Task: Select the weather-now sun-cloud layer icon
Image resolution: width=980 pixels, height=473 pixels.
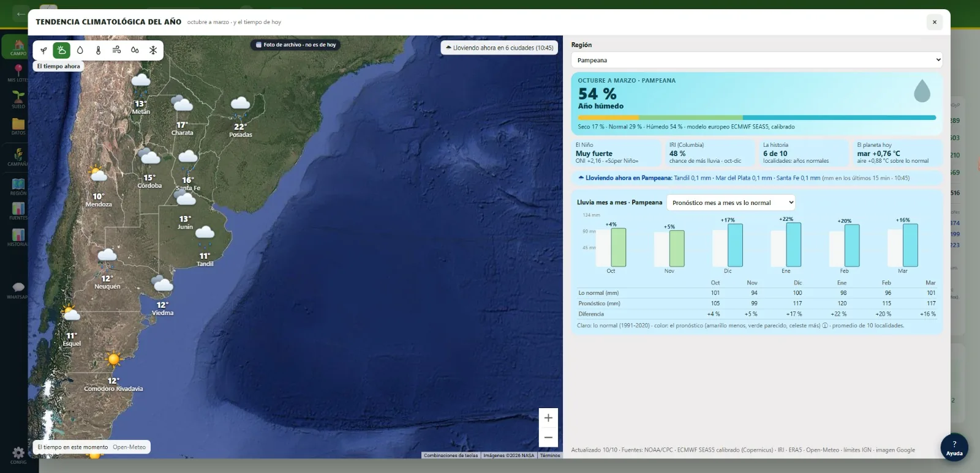Action: (x=61, y=50)
